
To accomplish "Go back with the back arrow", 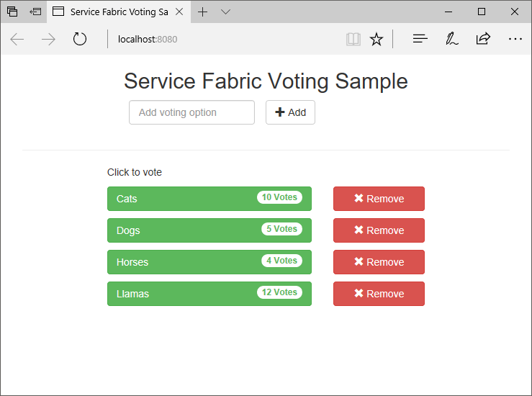I will [17, 39].
